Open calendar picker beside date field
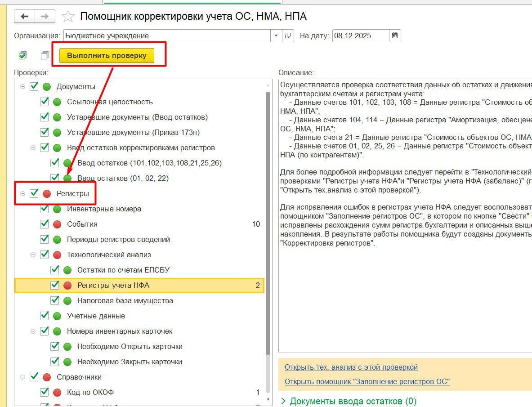Image resolution: width=532 pixels, height=407 pixels. pos(394,36)
